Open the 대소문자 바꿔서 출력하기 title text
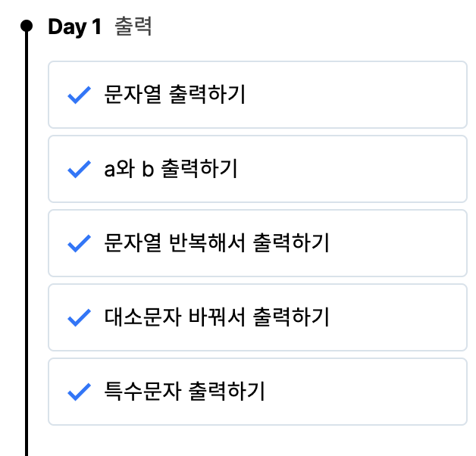 (x=216, y=318)
